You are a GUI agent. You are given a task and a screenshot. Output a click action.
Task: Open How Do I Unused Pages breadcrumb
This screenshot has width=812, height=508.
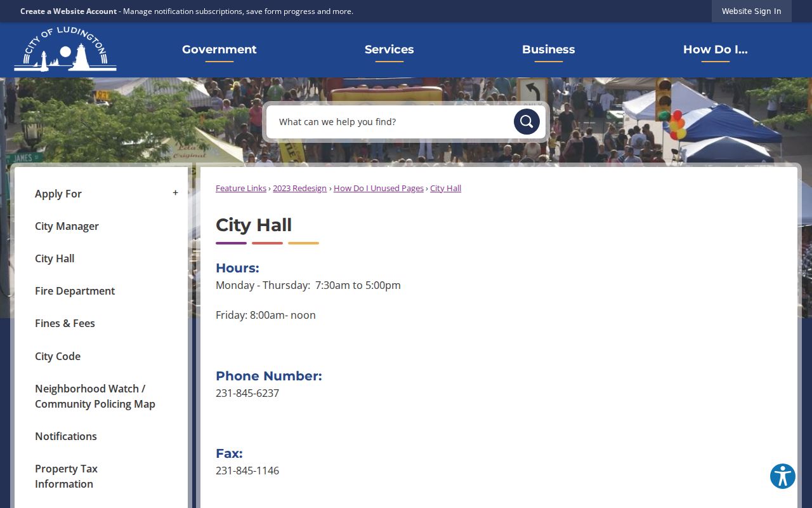click(379, 188)
